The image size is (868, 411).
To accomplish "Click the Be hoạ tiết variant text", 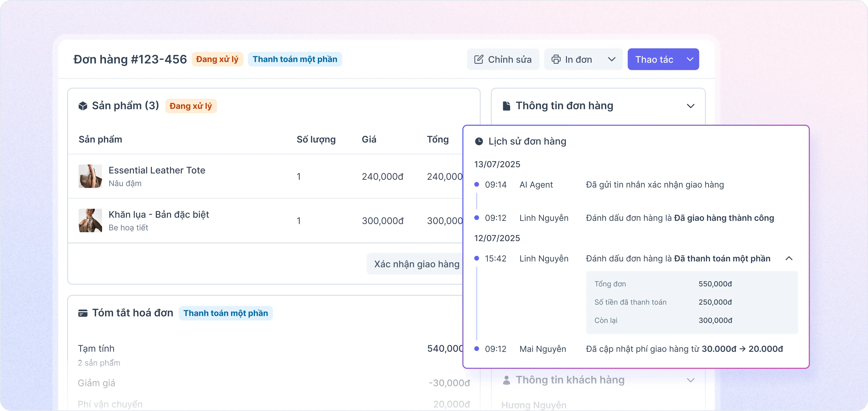I will click(128, 228).
